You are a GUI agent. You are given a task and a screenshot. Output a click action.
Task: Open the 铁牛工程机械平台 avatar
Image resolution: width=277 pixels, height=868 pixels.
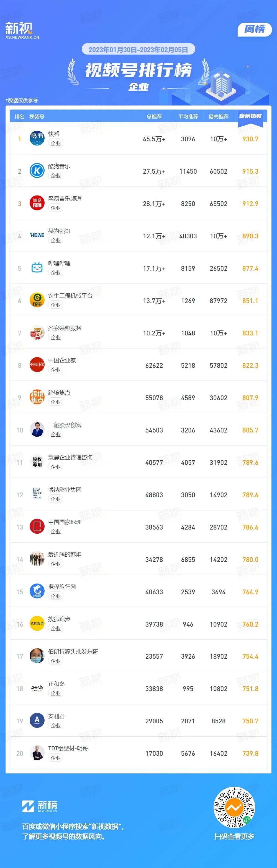[37, 300]
